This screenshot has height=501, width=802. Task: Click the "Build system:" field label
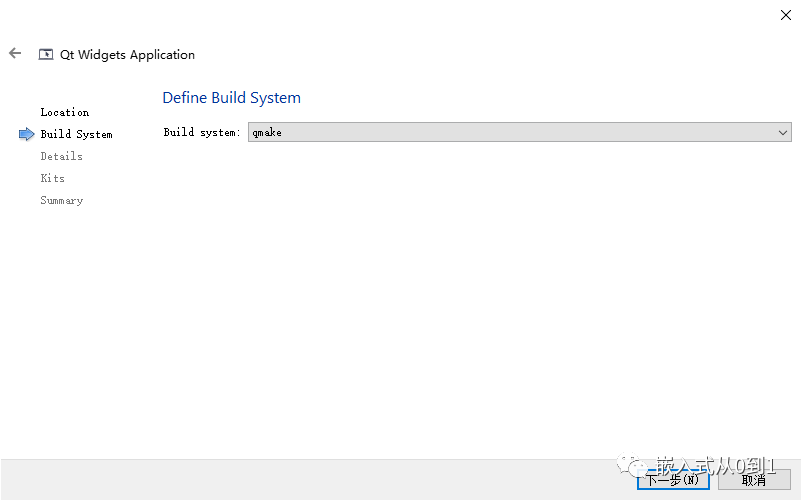pos(201,132)
